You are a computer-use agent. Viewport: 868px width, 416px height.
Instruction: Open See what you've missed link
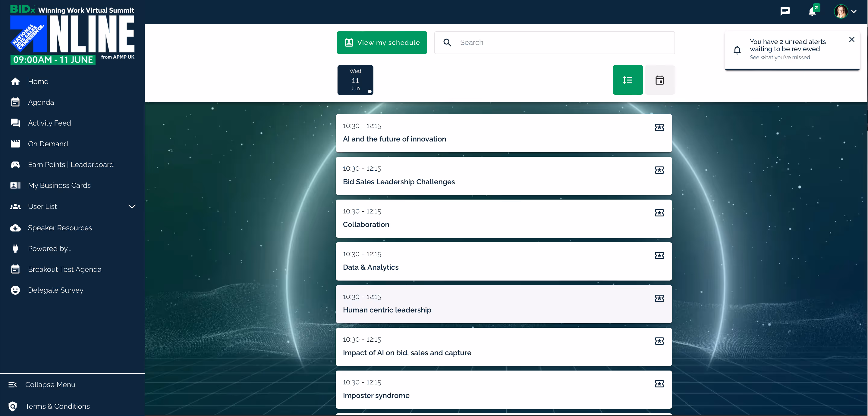tap(779, 57)
